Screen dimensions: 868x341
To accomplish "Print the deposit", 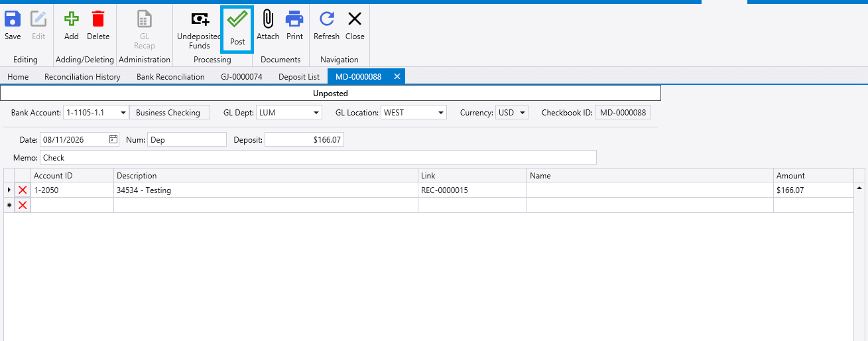I will tap(294, 25).
